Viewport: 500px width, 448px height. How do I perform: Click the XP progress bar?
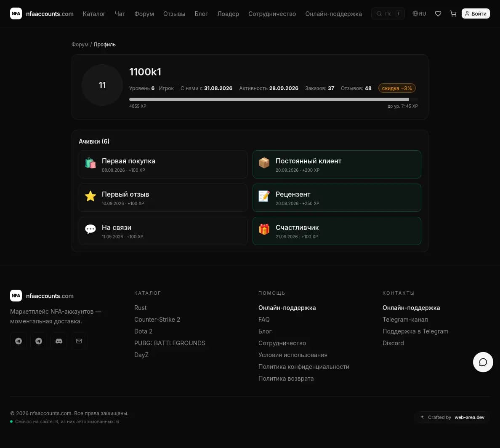tap(273, 99)
